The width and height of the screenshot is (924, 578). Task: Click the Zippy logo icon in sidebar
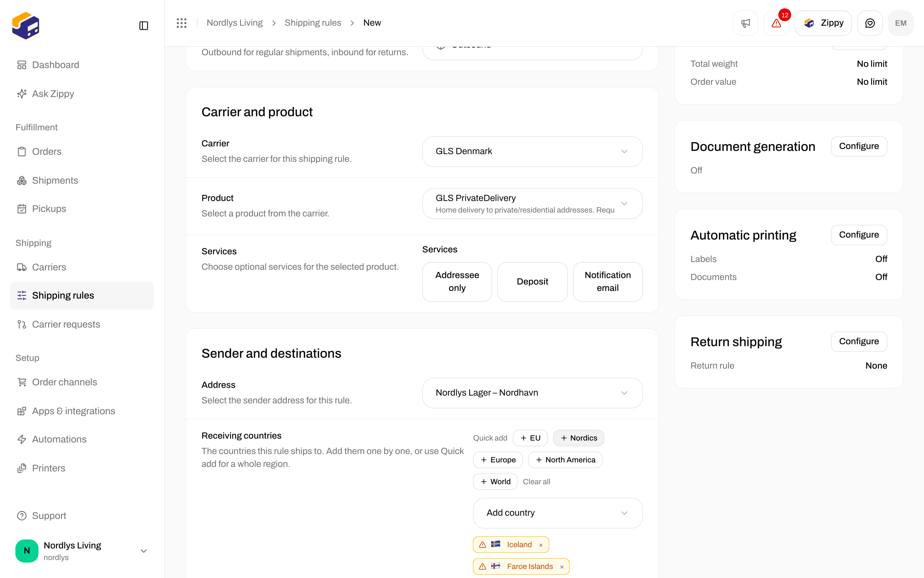point(26,25)
